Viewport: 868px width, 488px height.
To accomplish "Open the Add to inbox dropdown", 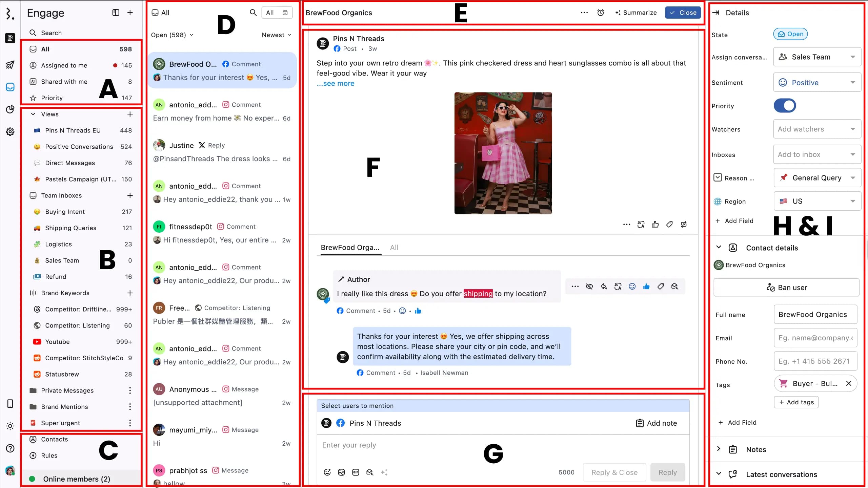I will click(817, 154).
